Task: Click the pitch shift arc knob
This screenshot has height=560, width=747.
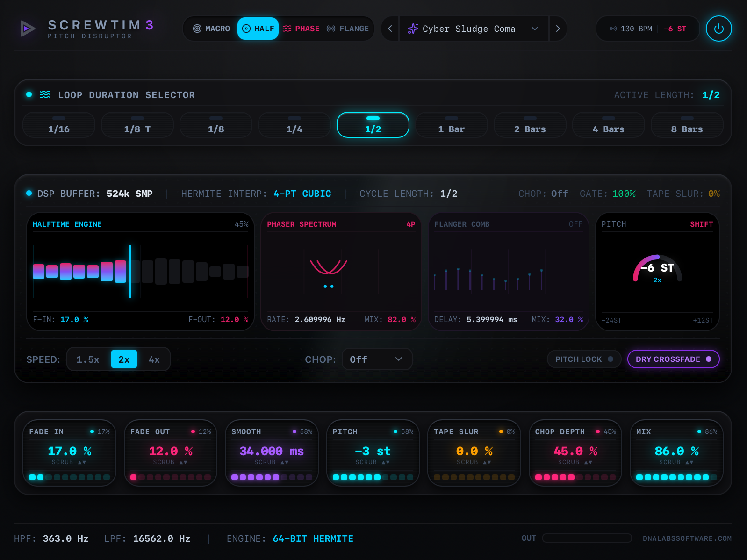Action: (657, 269)
